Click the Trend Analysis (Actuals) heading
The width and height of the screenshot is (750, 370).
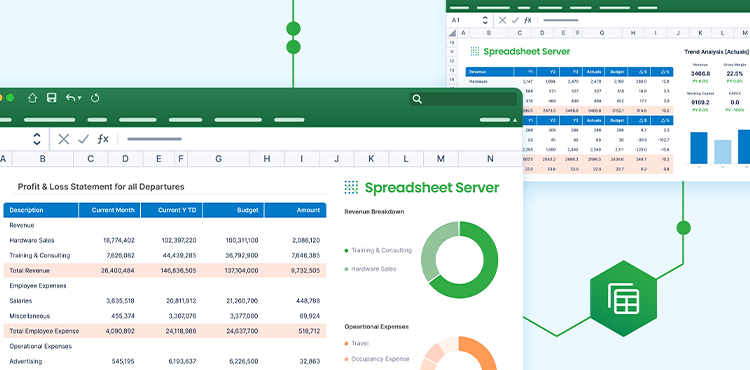coord(717,52)
